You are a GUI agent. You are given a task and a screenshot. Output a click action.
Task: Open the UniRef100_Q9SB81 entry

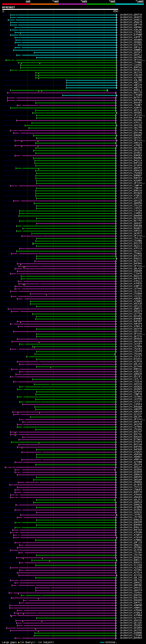click(x=131, y=42)
